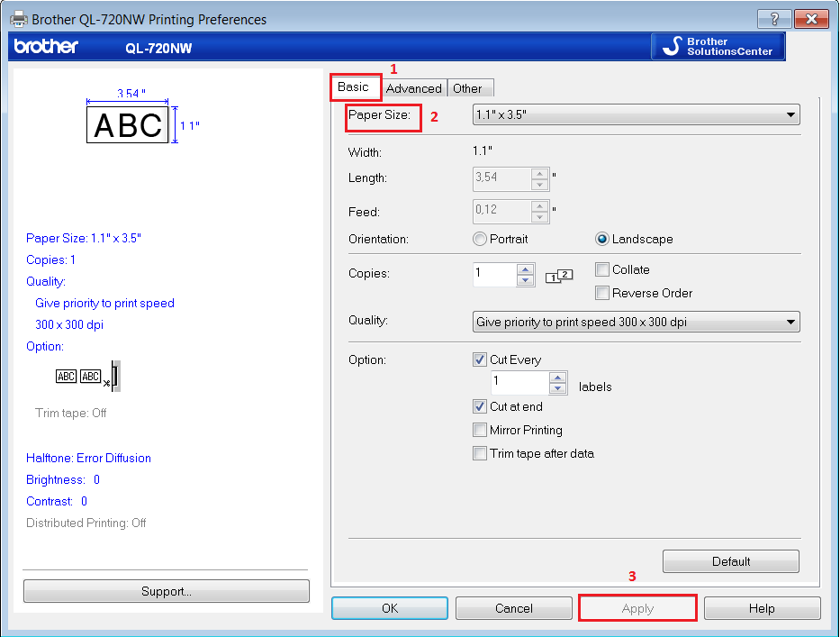Screen dimensions: 840x637
Task: Click the Copies number input field
Action: [x=494, y=274]
